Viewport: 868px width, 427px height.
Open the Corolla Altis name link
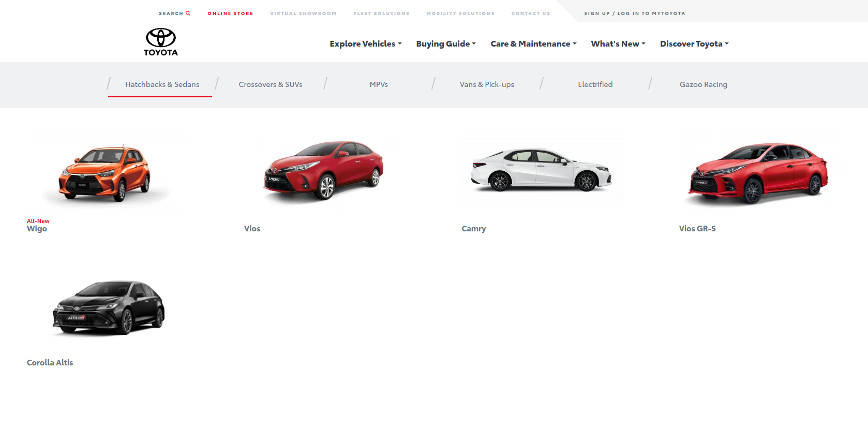point(50,363)
